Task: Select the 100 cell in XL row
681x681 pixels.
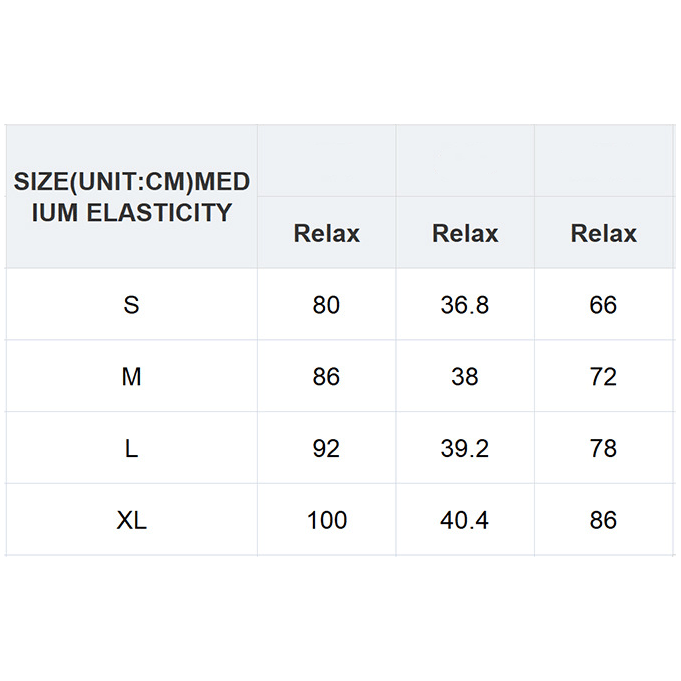Action: [327, 520]
